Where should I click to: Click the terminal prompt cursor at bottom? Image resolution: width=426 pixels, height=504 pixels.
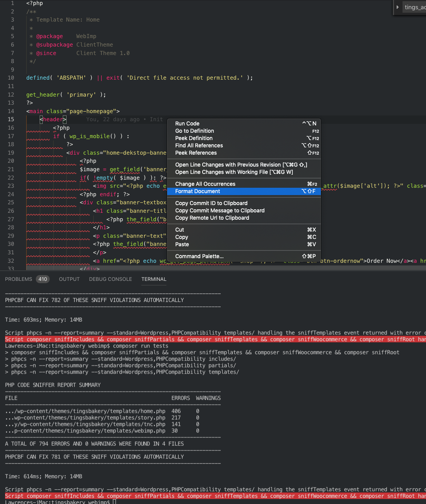point(114,502)
